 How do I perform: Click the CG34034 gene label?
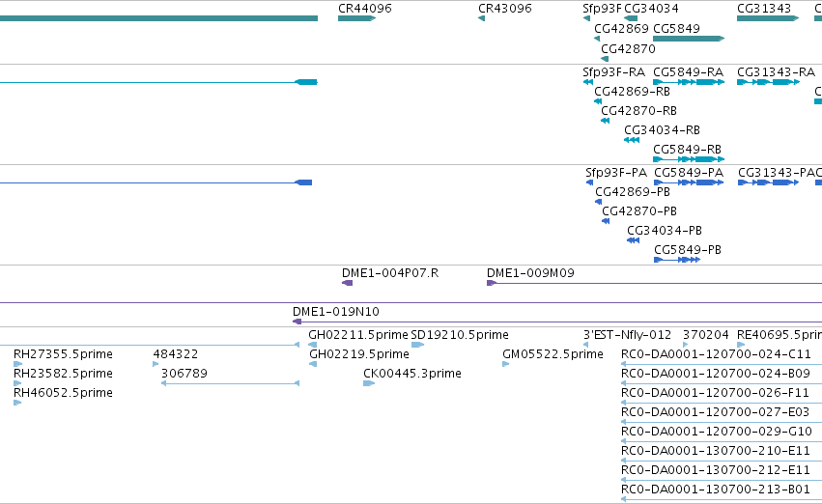coord(651,9)
